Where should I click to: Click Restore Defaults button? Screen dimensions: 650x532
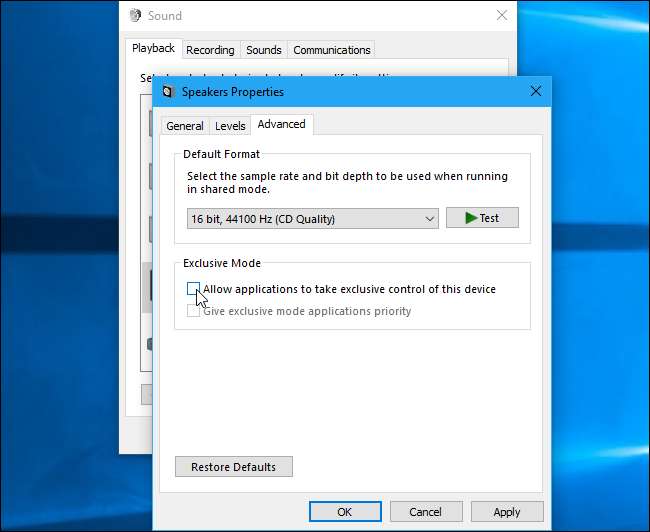233,467
